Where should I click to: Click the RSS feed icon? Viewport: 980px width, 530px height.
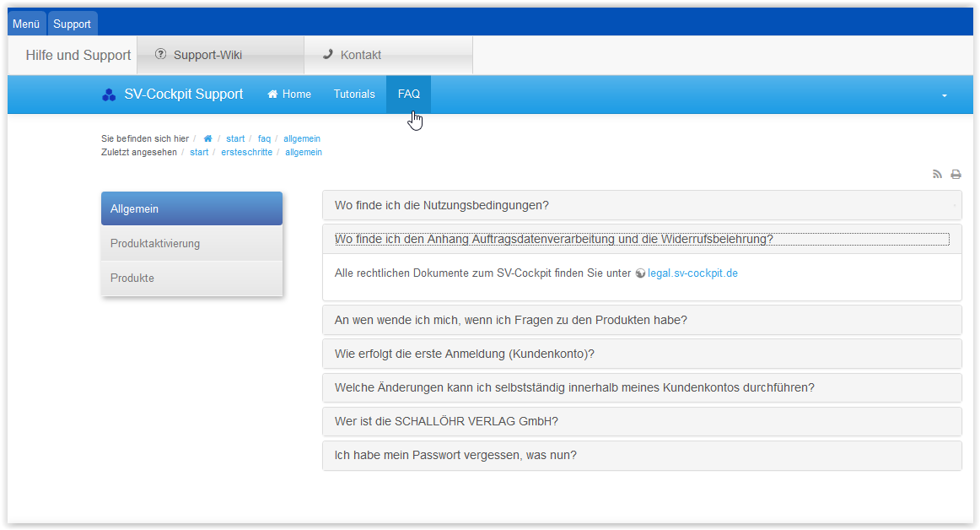[x=937, y=175]
